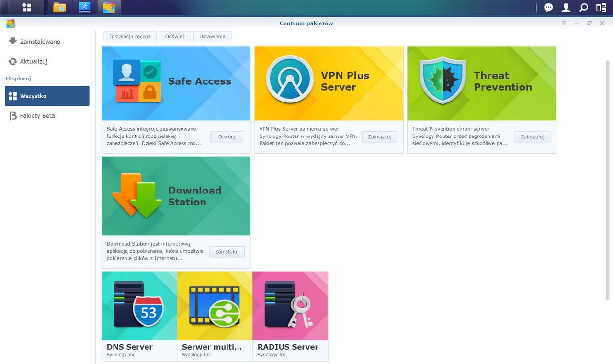This screenshot has height=364, width=613.
Task: Click Zainstaluj for VPN Plus Server
Action: click(x=380, y=136)
